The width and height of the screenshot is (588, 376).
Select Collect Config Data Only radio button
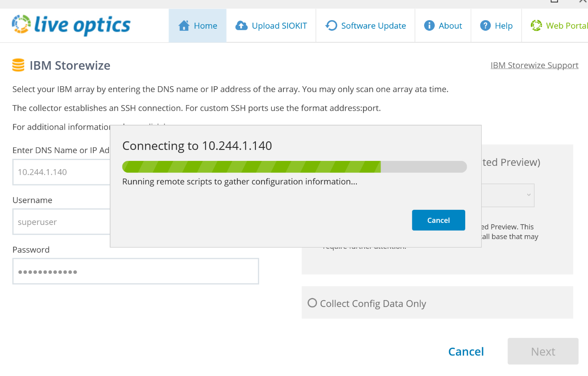coord(312,303)
